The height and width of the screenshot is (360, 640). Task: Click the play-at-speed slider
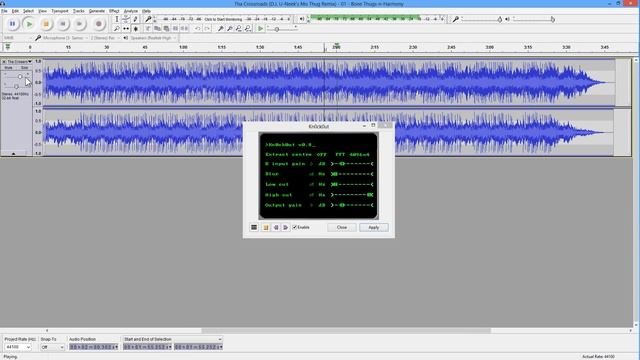click(282, 29)
